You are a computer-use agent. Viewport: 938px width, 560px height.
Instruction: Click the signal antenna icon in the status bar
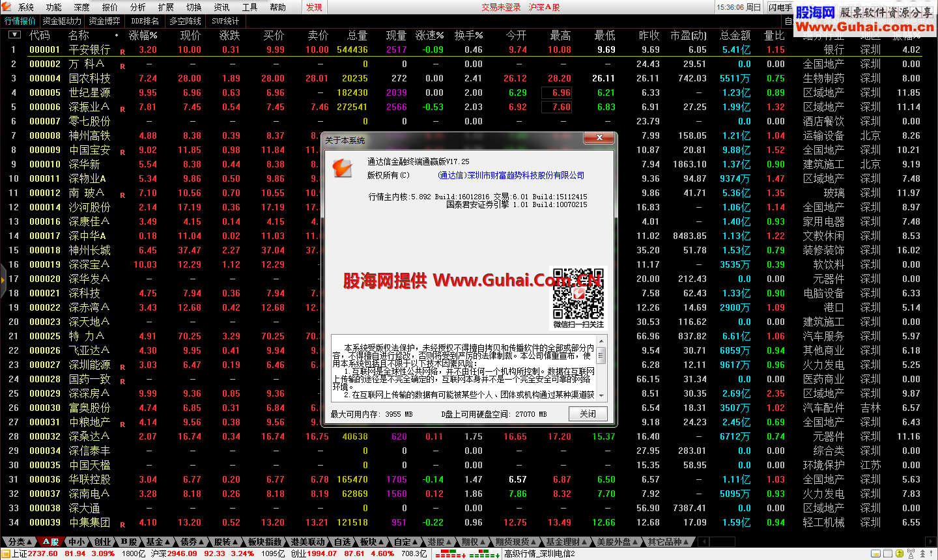911,553
